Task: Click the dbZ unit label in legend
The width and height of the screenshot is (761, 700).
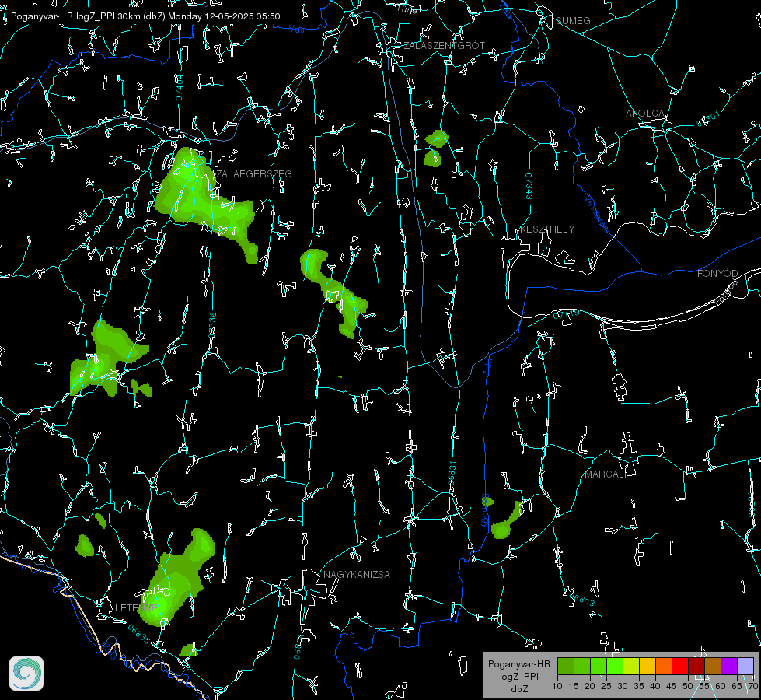Action: [519, 689]
